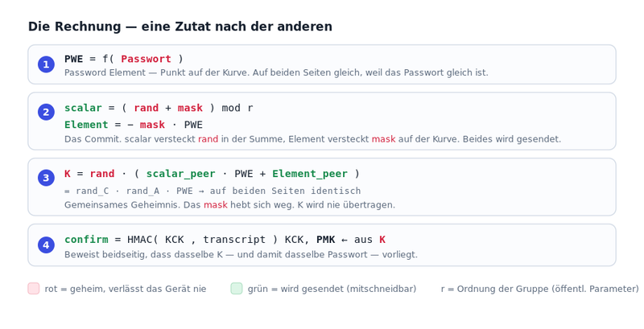Click the legend text rot = geheim

tap(126, 289)
